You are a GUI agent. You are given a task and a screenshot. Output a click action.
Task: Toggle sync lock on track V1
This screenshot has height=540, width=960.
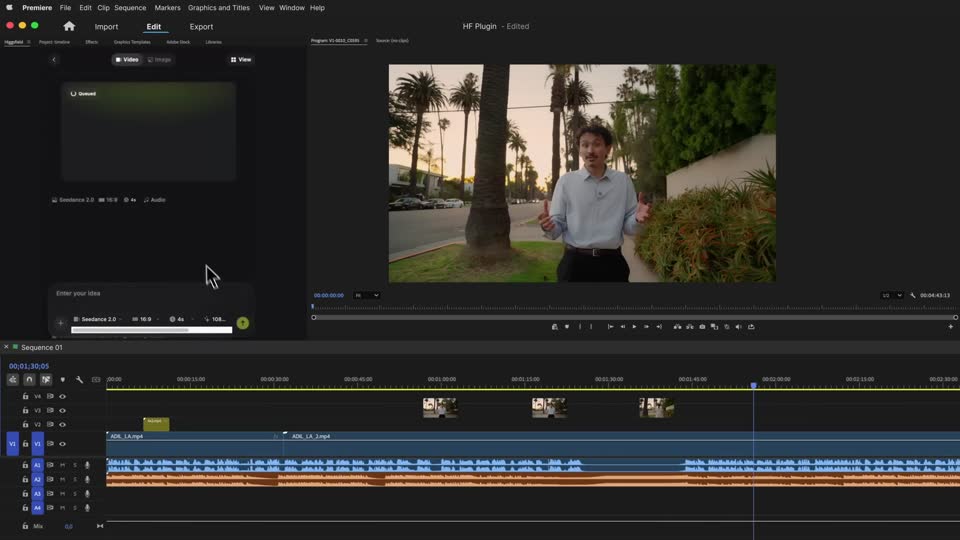click(x=50, y=444)
